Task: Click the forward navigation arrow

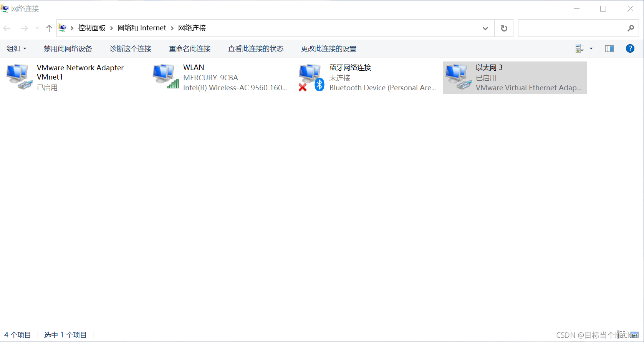Action: pos(24,28)
